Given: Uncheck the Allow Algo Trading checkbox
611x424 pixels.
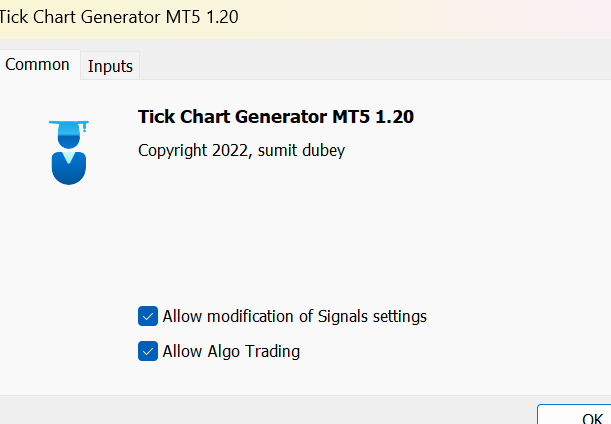Looking at the screenshot, I should pos(148,351).
